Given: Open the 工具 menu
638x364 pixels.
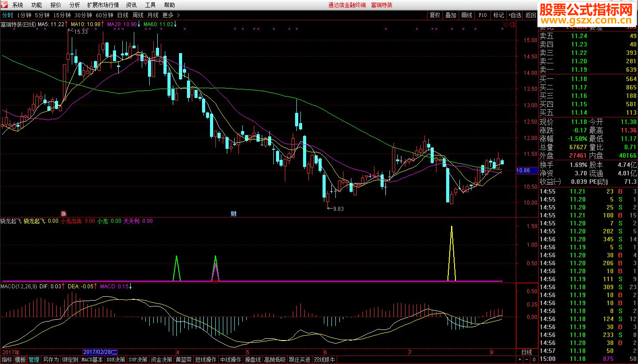Looking at the screenshot, I should tap(151, 5).
